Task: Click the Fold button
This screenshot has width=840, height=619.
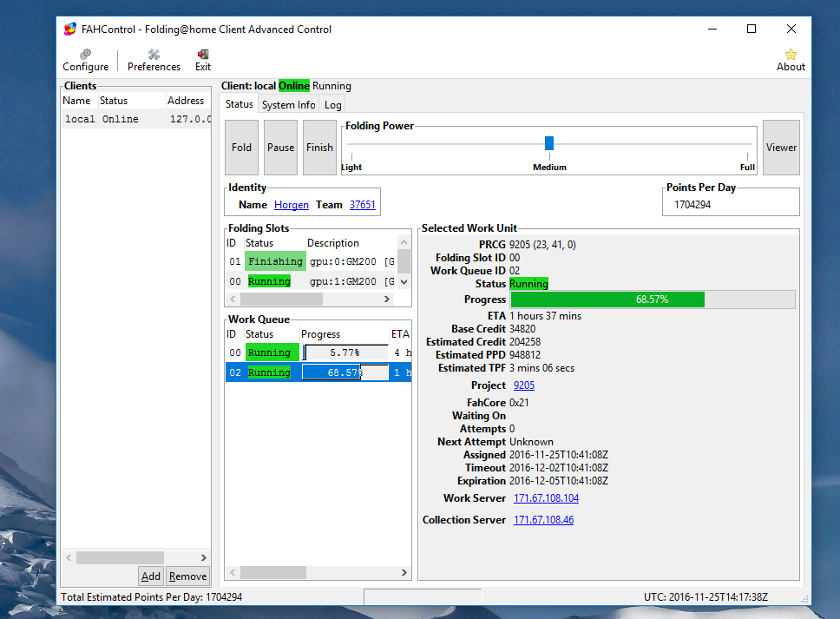Action: [241, 148]
